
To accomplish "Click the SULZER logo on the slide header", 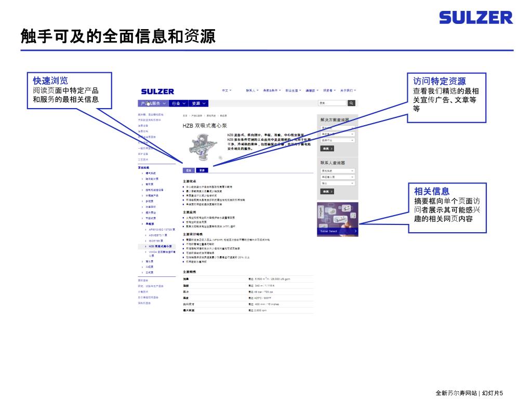I will click(x=476, y=18).
